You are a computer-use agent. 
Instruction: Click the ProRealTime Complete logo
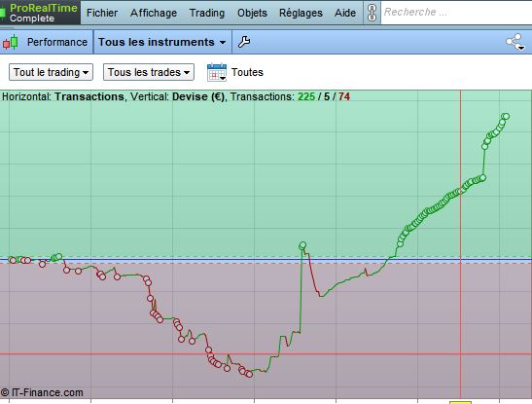pyautogui.click(x=40, y=13)
